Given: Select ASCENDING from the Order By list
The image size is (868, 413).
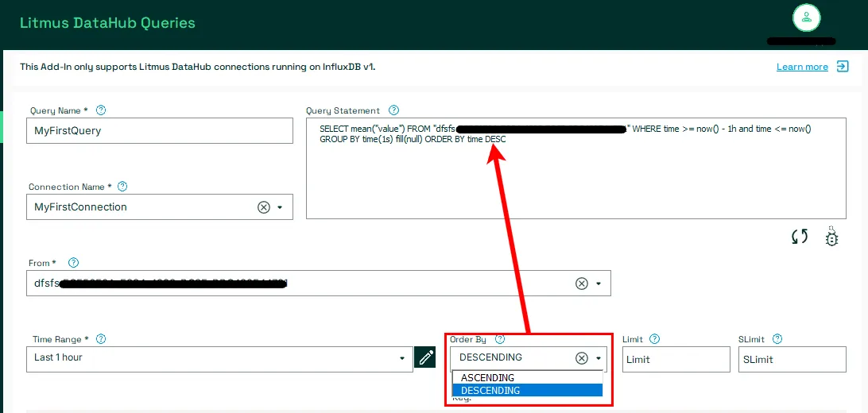Looking at the screenshot, I should pos(527,377).
